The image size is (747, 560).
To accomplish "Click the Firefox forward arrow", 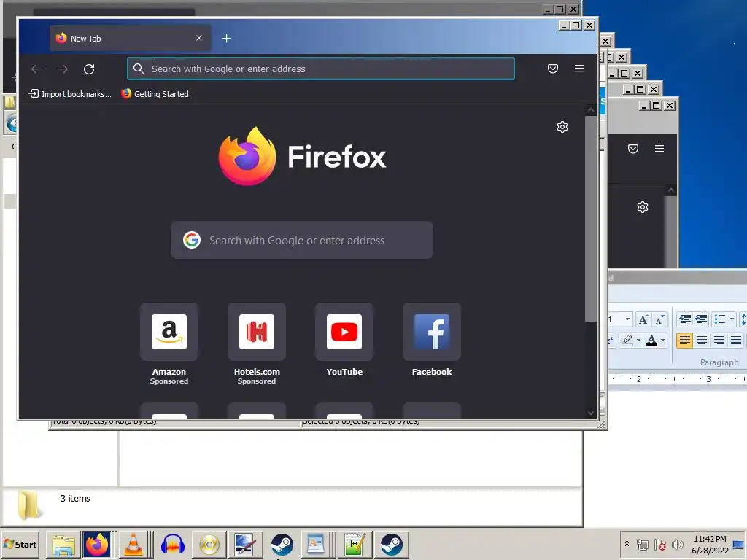I will pyautogui.click(x=63, y=69).
